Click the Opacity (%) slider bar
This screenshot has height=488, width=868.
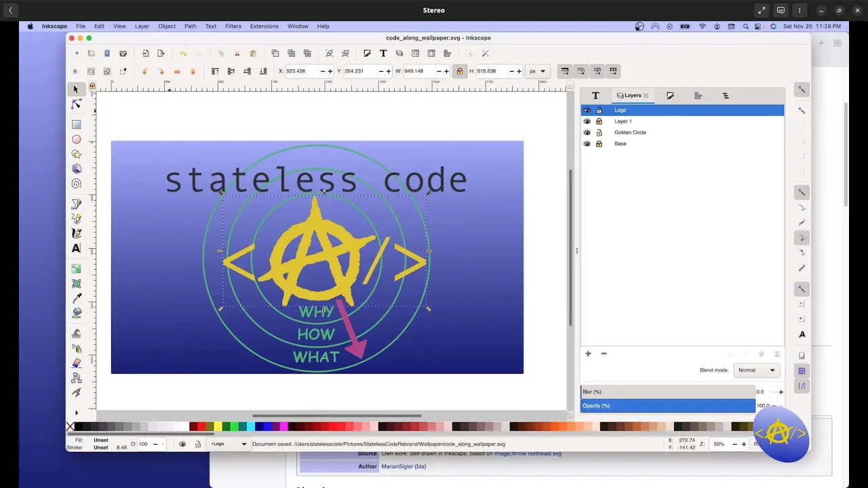pyautogui.click(x=668, y=406)
